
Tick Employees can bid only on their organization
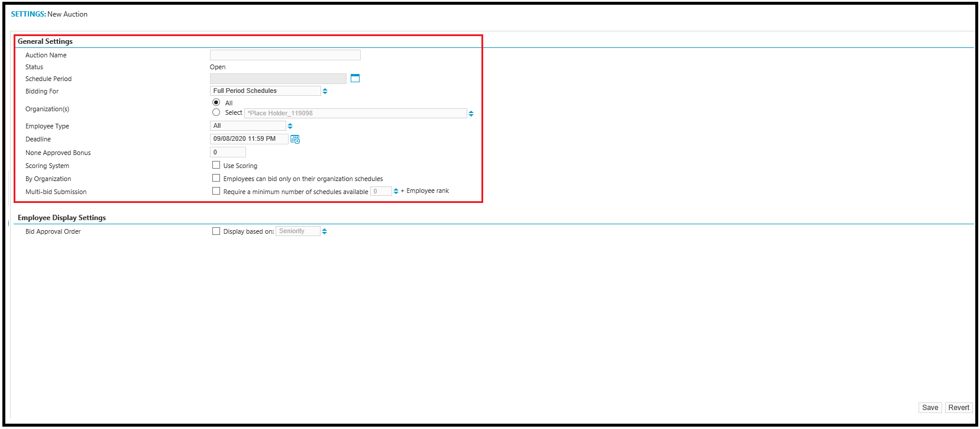(x=216, y=178)
